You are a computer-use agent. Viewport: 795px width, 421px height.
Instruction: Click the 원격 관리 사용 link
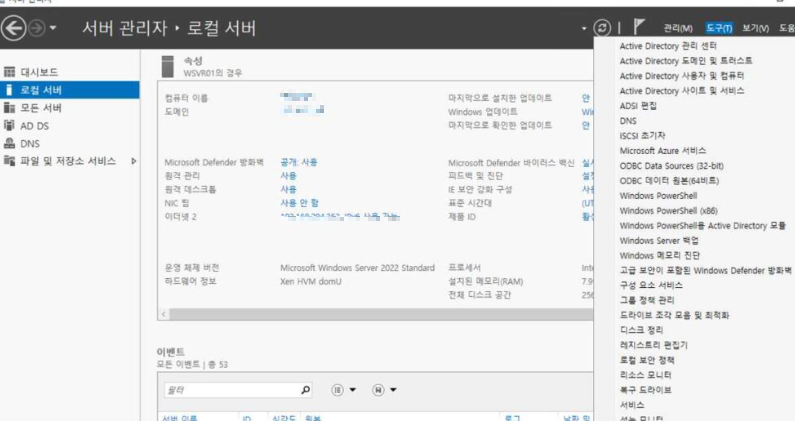click(x=288, y=176)
